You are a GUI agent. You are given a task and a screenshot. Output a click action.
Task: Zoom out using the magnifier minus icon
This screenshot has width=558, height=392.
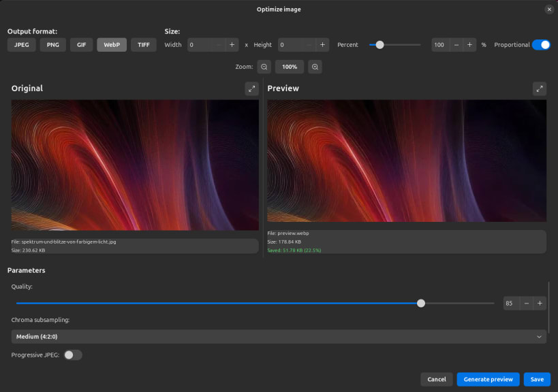[x=264, y=67]
